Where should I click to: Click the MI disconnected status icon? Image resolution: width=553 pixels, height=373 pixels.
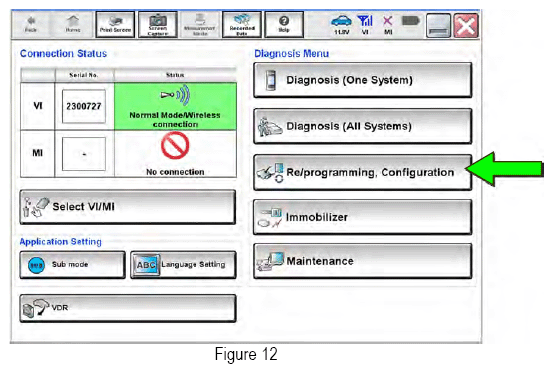pos(388,25)
